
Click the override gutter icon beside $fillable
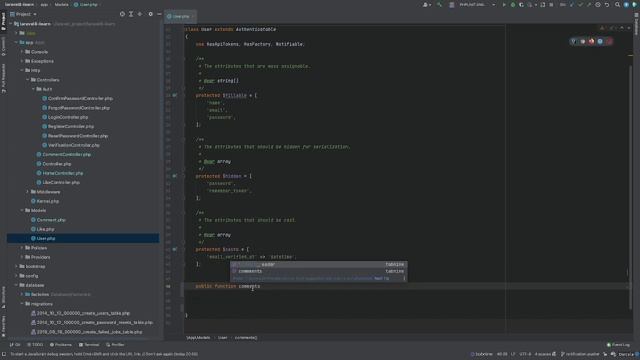(x=175, y=95)
